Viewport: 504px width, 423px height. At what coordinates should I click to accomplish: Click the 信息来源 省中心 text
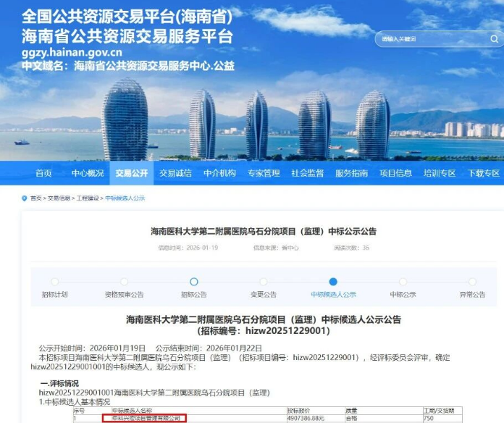click(x=276, y=248)
